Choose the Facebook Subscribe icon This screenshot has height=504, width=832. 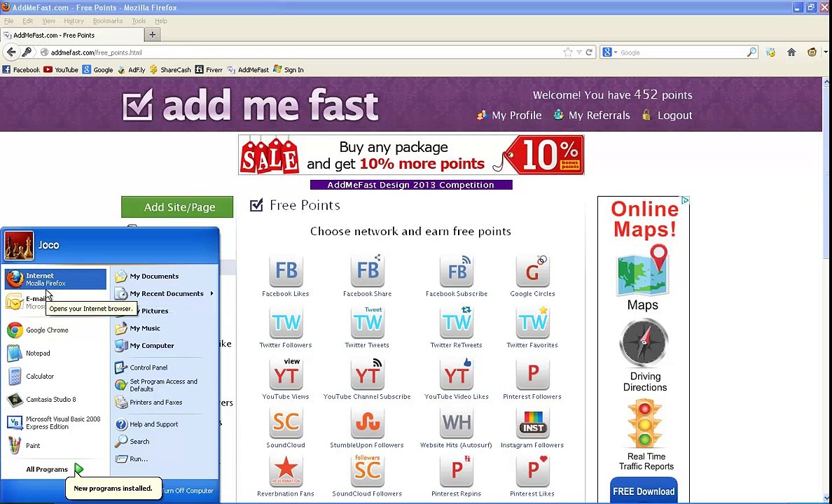[457, 271]
